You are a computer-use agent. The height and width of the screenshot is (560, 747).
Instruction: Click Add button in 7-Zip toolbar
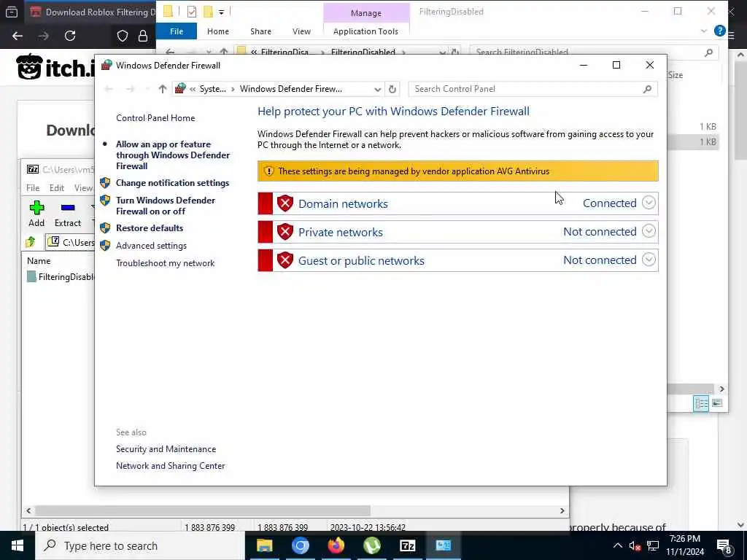(36, 214)
